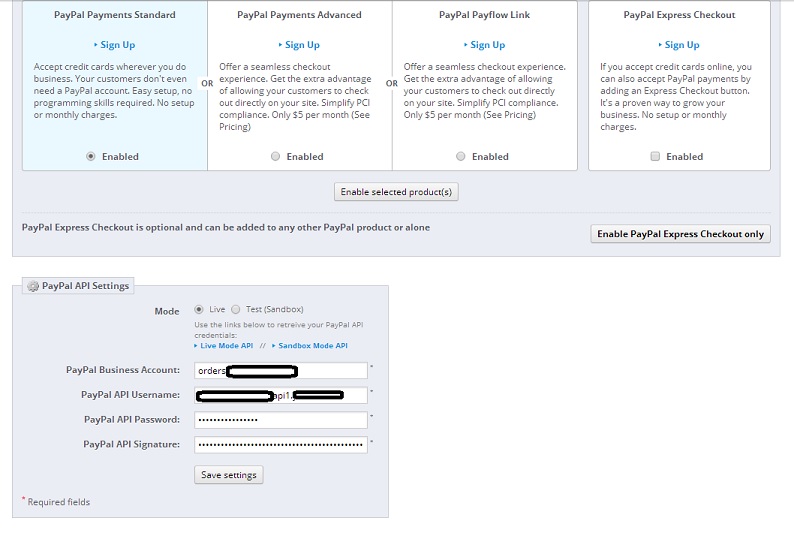
Task: Focus the PayPal API Username field
Action: click(281, 395)
